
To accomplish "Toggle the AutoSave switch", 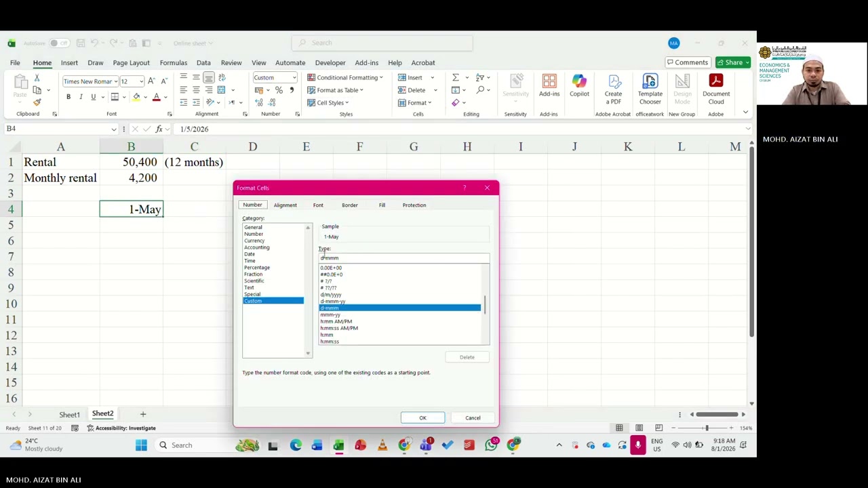I will click(x=58, y=43).
